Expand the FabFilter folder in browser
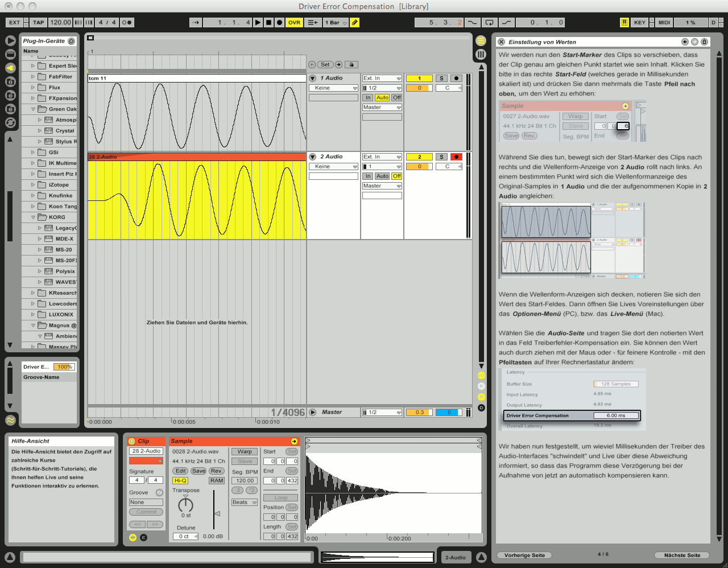This screenshot has width=728, height=568. click(33, 77)
